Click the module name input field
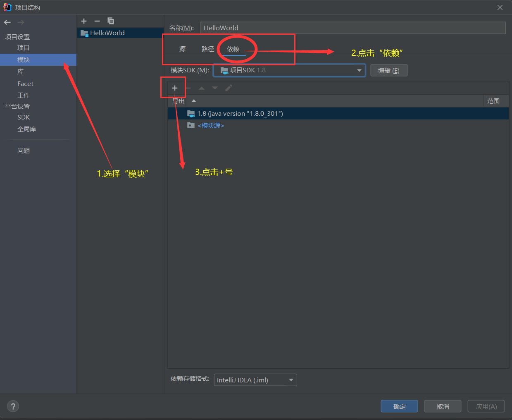This screenshot has height=420, width=512. tap(353, 28)
